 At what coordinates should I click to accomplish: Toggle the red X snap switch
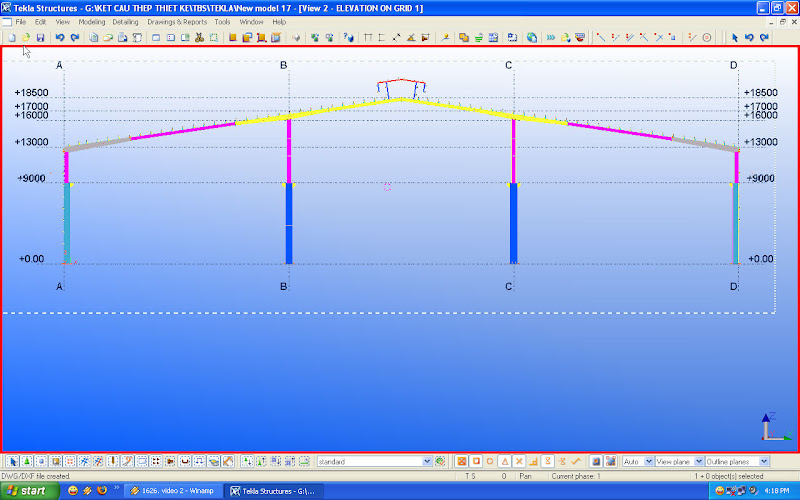tap(519, 461)
